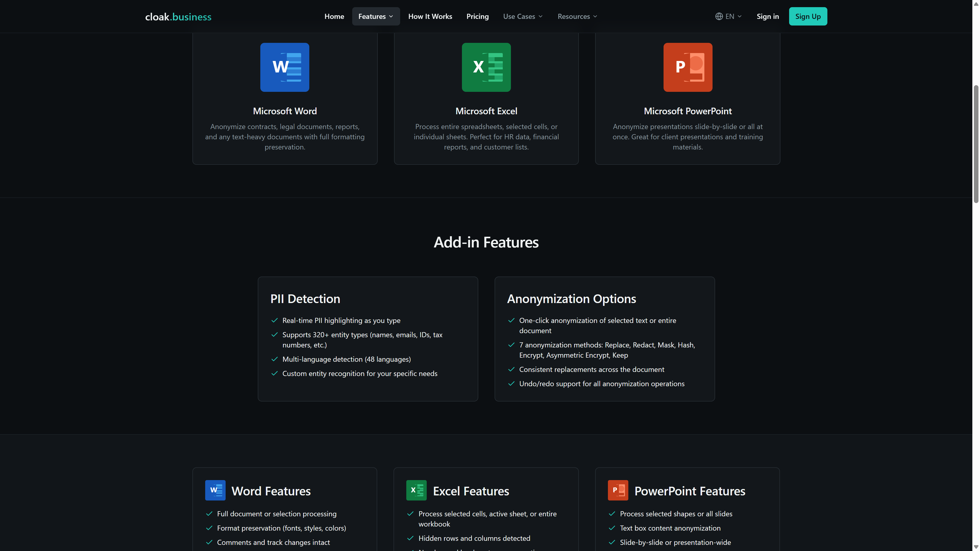Click the small PowerPoint icon beside PowerPoint Features
Image resolution: width=980 pixels, height=551 pixels.
618,490
